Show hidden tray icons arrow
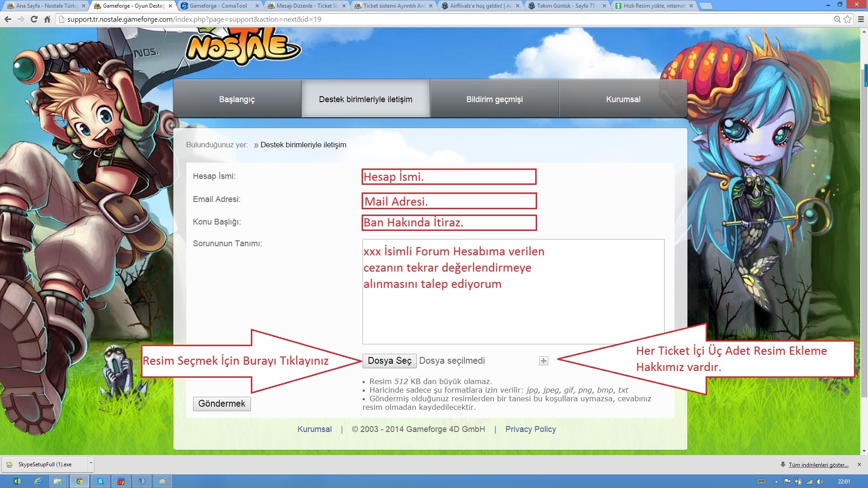 776,482
